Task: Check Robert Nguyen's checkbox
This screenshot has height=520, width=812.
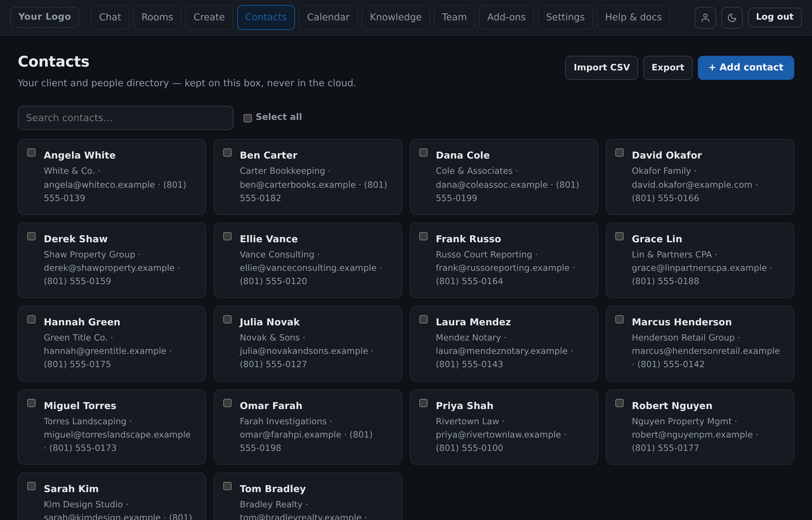Action: click(619, 403)
